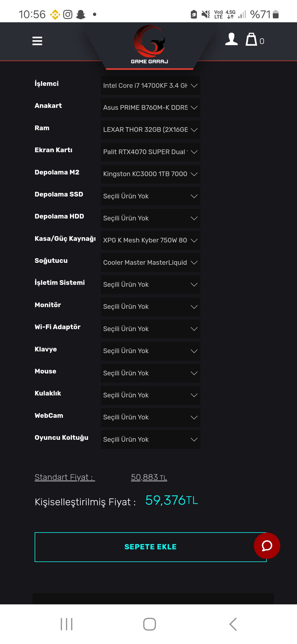This screenshot has width=297, height=644.
Task: Select a Monitör from dropdown
Action: click(x=150, y=307)
